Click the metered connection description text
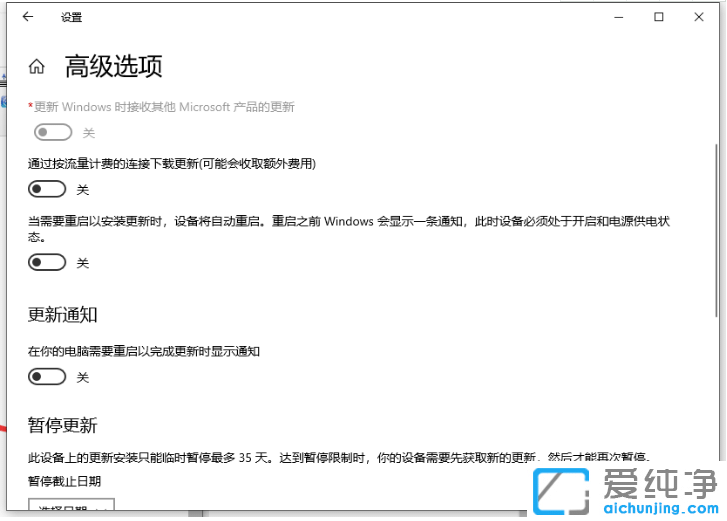Screen dimensions: 727x521 click(x=172, y=164)
